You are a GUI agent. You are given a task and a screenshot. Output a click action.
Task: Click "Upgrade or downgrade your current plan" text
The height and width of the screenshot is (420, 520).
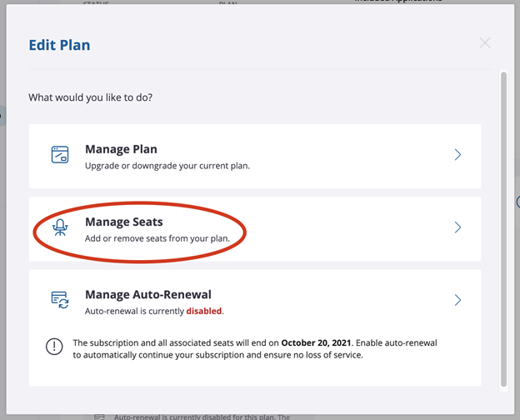pyautogui.click(x=167, y=165)
